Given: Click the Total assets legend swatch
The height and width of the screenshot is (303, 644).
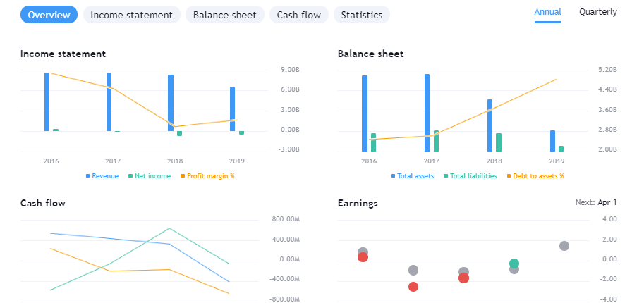Looking at the screenshot, I should pyautogui.click(x=394, y=176).
